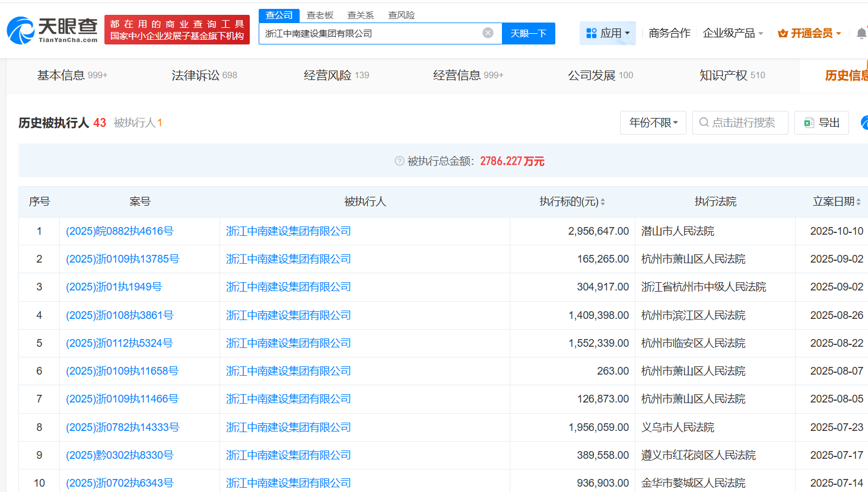The width and height of the screenshot is (868, 492).
Task: Switch to the 被执行人 sub-tab
Action: (x=138, y=123)
